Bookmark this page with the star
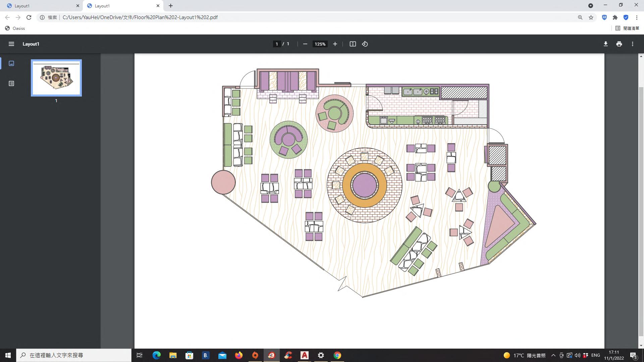 pos(591,17)
